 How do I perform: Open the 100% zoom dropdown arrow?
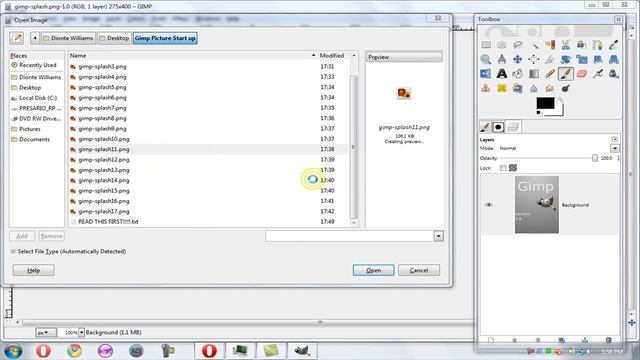click(x=82, y=333)
